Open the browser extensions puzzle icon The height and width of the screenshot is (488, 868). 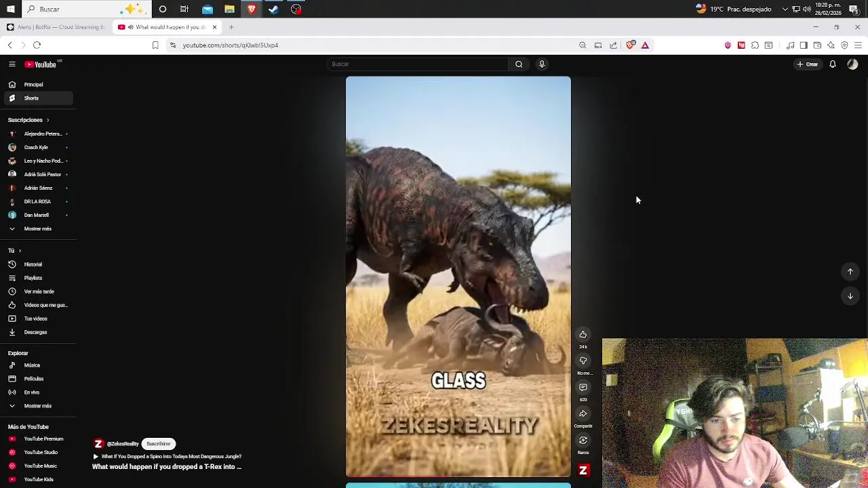click(x=755, y=45)
